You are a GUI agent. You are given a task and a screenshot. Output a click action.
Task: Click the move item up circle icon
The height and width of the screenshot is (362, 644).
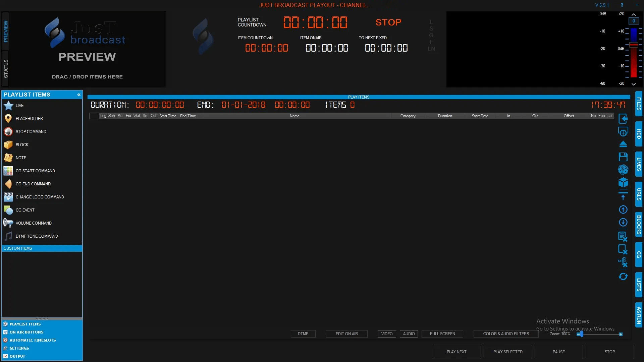623,209
